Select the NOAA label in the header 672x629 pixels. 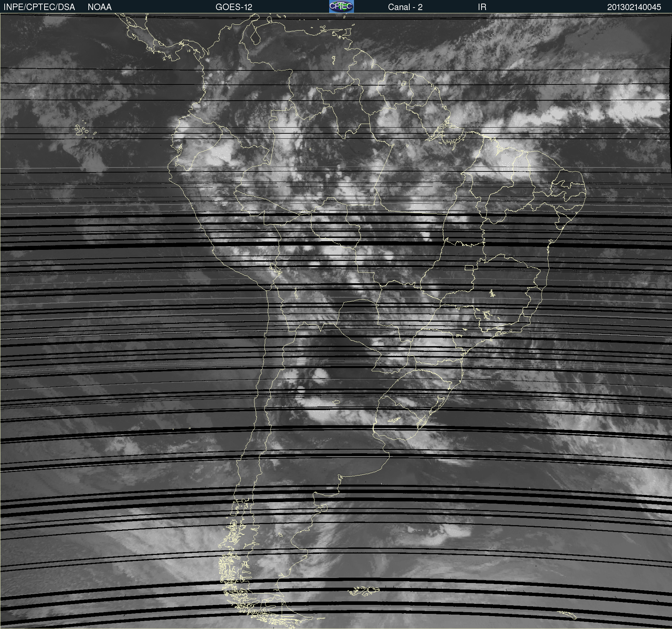tap(100, 7)
